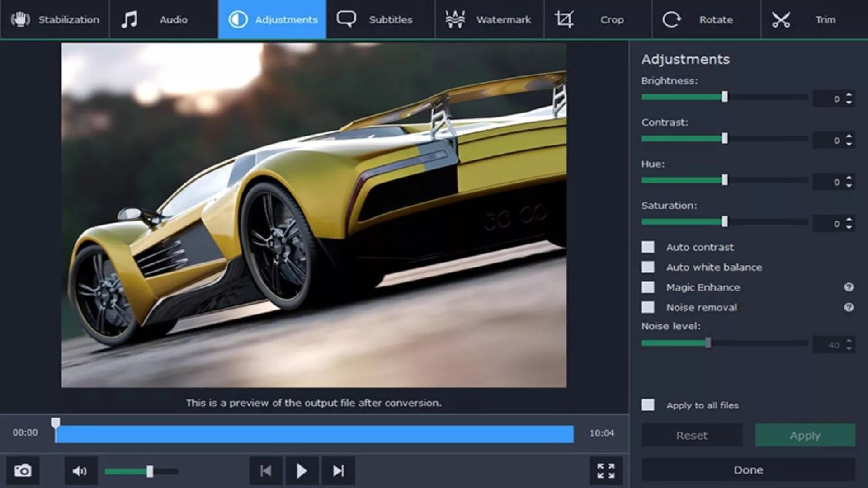The width and height of the screenshot is (868, 488).
Task: Check Apply to all files
Action: tap(648, 405)
